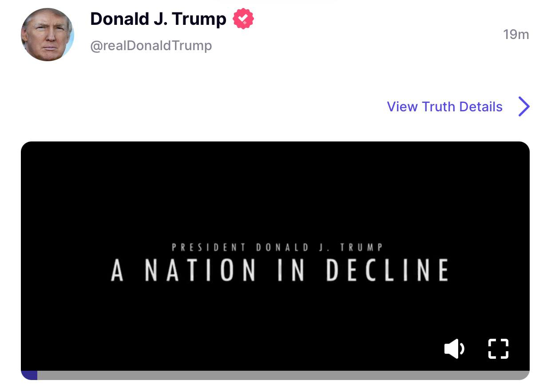Seek to the middle of the video timeline
551x392 pixels.
pos(275,375)
